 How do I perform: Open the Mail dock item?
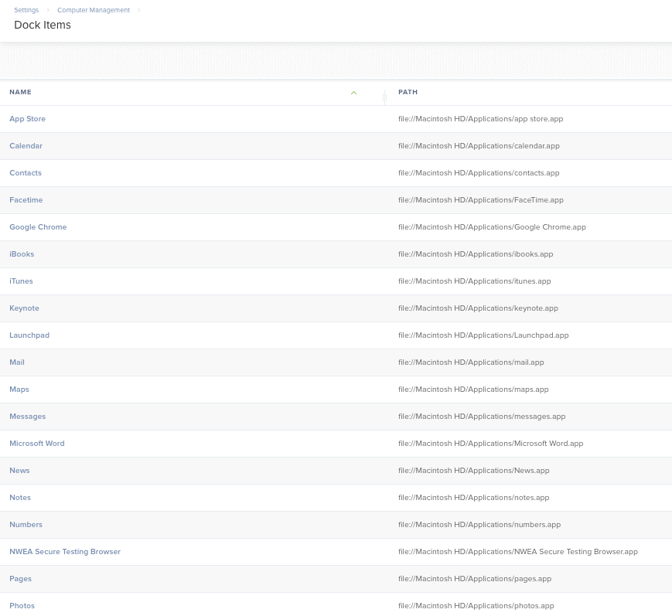click(17, 362)
